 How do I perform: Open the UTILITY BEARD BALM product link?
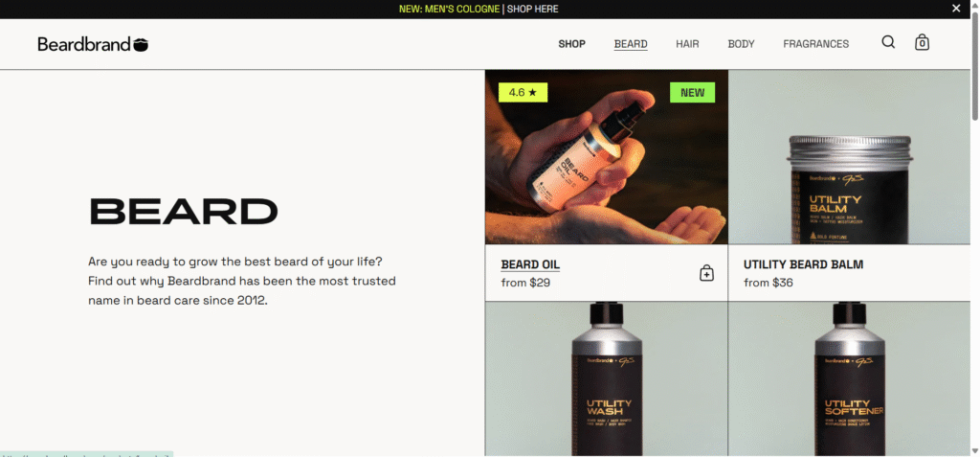tap(804, 264)
